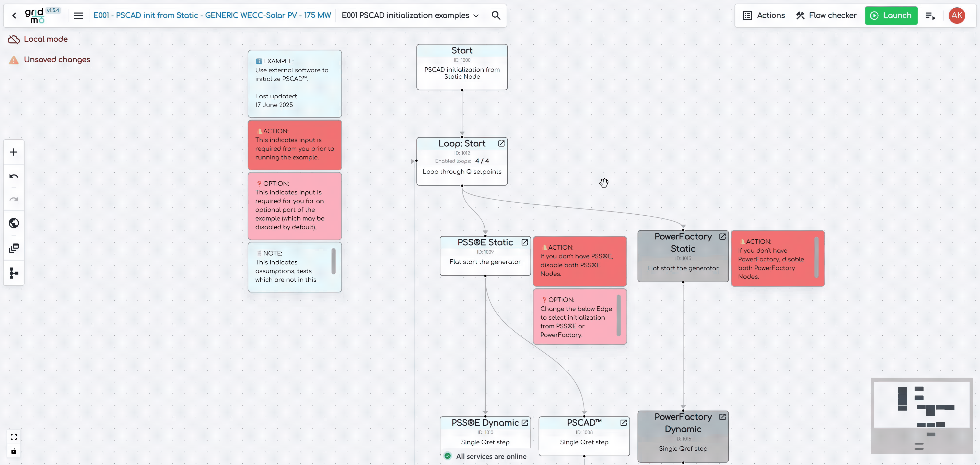Image resolution: width=980 pixels, height=465 pixels.
Task: Open the Actions menu
Action: coord(764,16)
